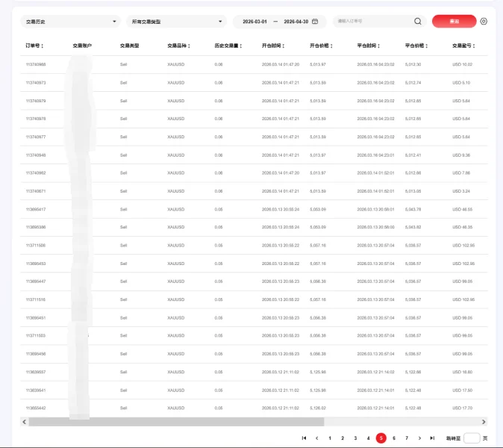Click the profit value USD 17.70
This screenshot has width=503, height=448.
[462, 408]
